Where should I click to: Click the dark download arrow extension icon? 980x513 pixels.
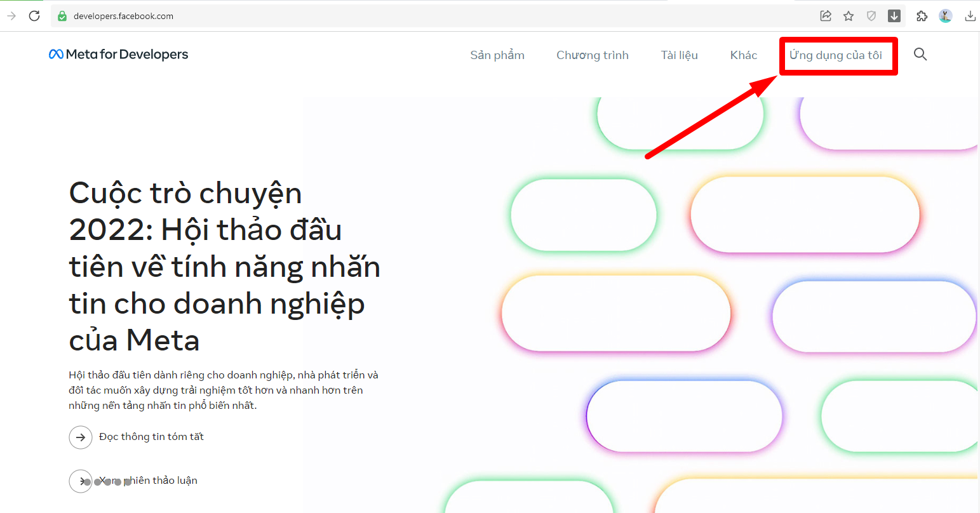coord(894,16)
